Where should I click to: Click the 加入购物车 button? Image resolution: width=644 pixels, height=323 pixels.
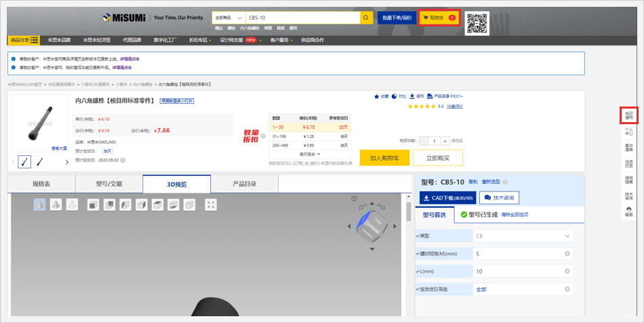point(384,158)
